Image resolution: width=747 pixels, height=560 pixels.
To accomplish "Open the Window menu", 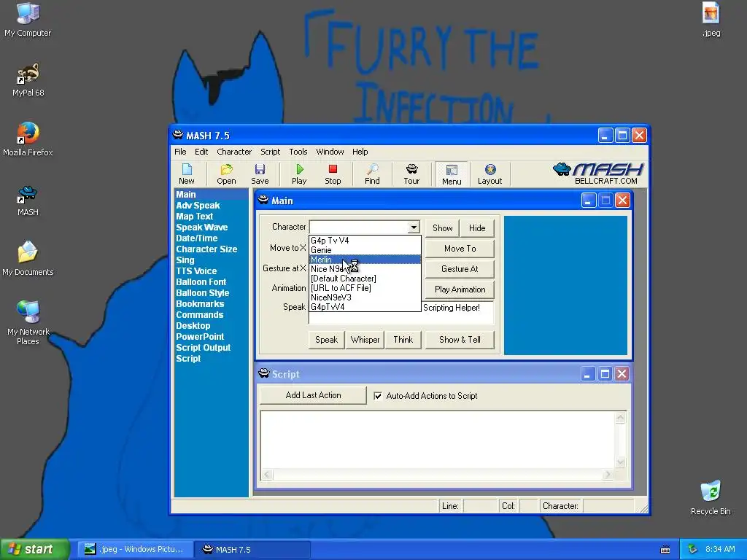I will (330, 152).
